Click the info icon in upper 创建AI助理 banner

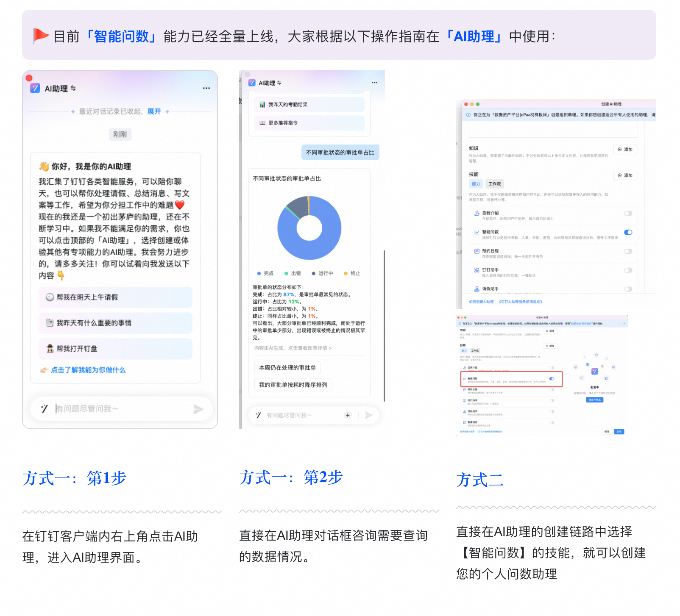tap(468, 115)
